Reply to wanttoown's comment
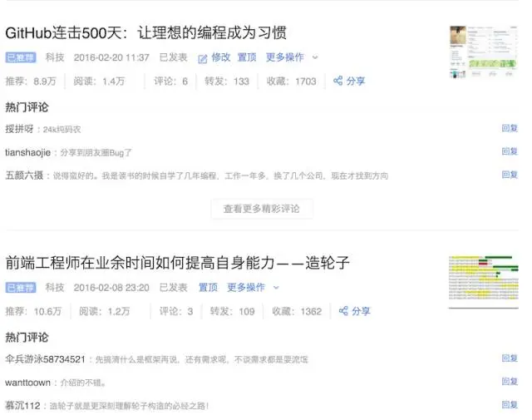532x420 pixels. click(510, 381)
